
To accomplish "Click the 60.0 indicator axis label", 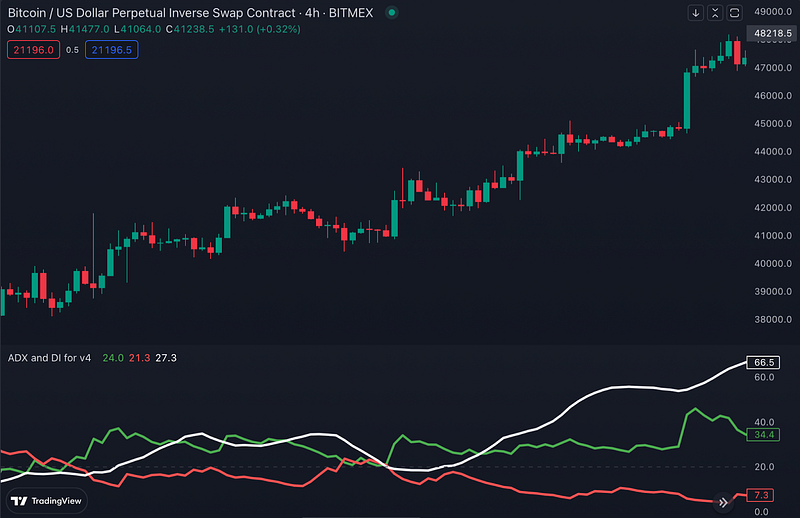I will [x=764, y=377].
